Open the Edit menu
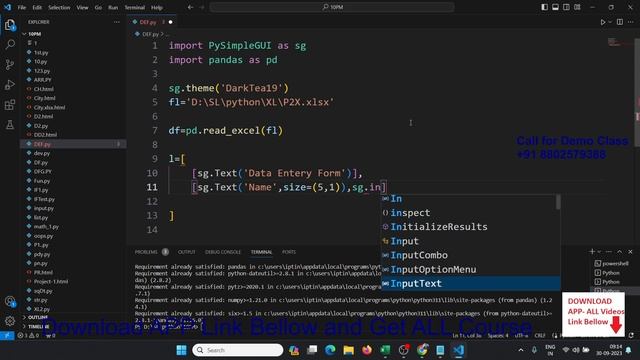Viewport: 640px width, 360px height. coord(37,7)
